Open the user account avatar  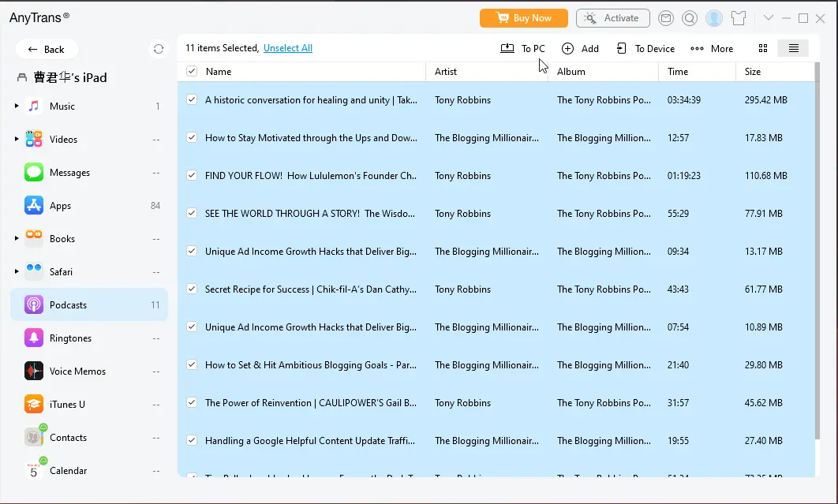click(x=714, y=18)
